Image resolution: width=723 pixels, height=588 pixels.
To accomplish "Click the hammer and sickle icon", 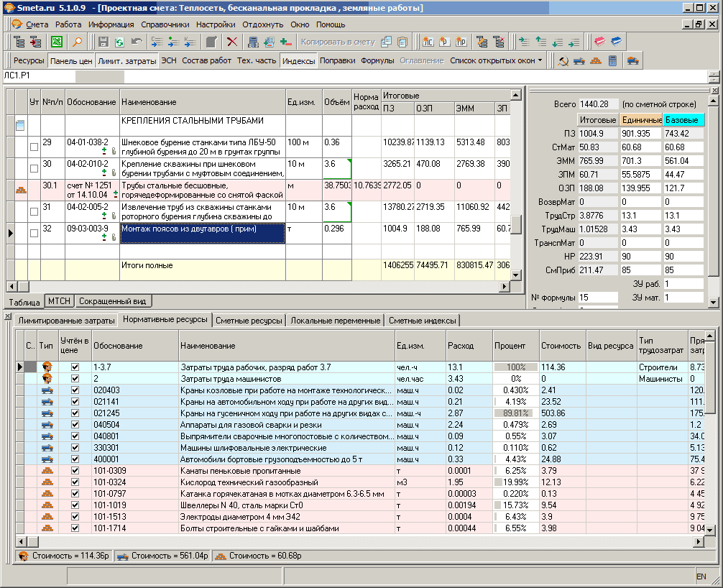I will (x=563, y=61).
